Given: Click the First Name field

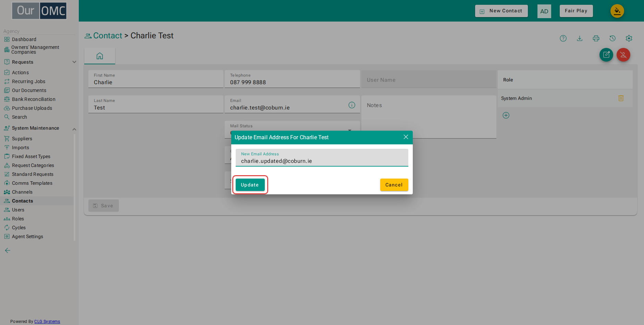Looking at the screenshot, I should [x=156, y=79].
